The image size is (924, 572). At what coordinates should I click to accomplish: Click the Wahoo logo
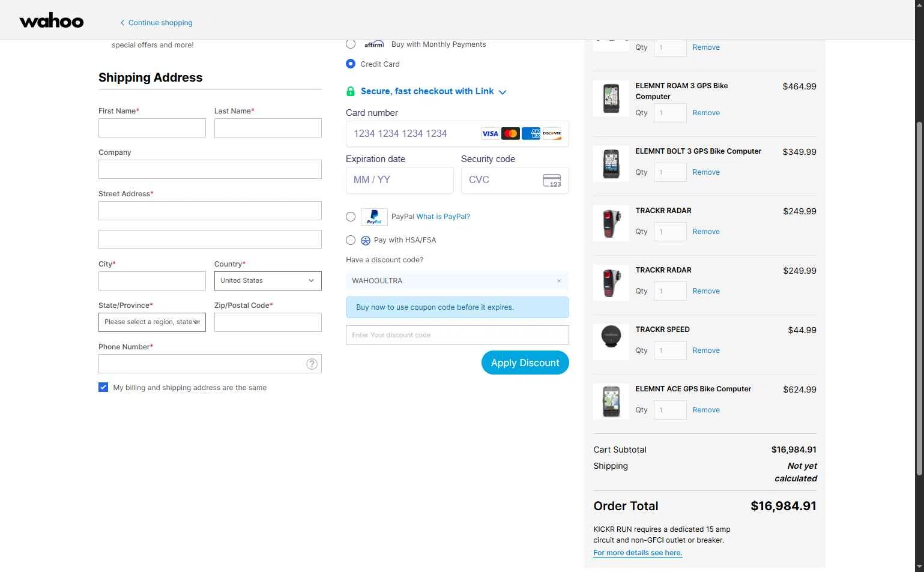click(52, 21)
